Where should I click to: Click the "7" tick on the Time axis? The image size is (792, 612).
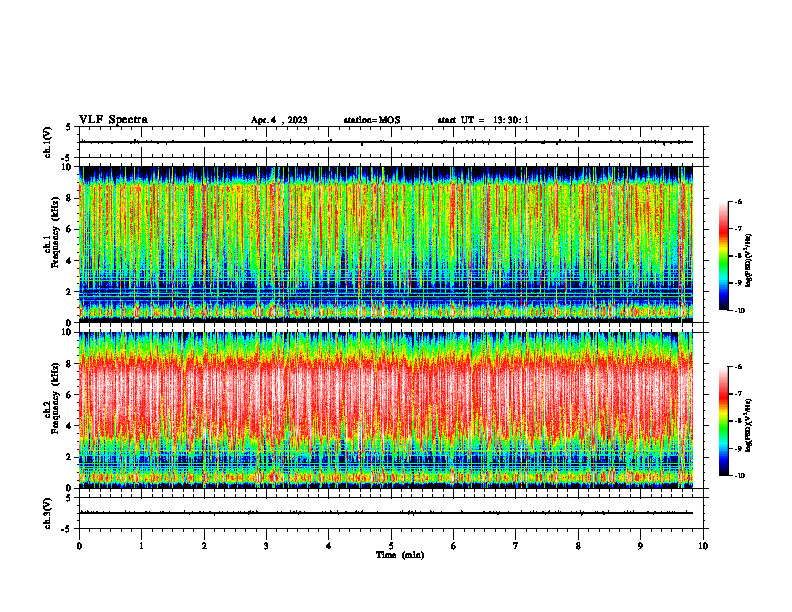516,546
